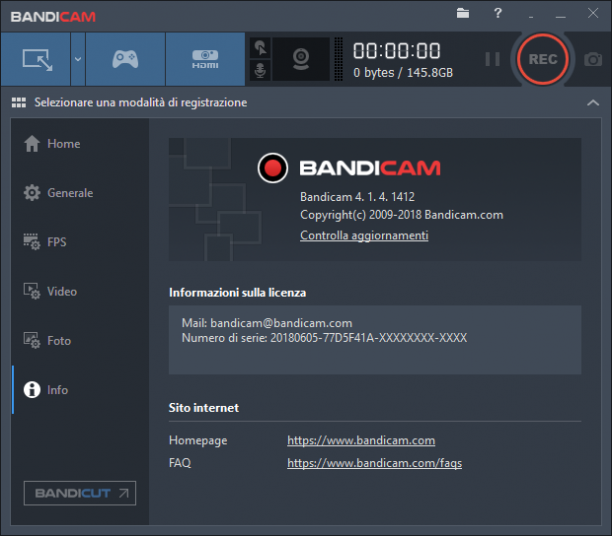Expand the screen mode dropdown arrow
This screenshot has height=536, width=612.
coord(78,59)
